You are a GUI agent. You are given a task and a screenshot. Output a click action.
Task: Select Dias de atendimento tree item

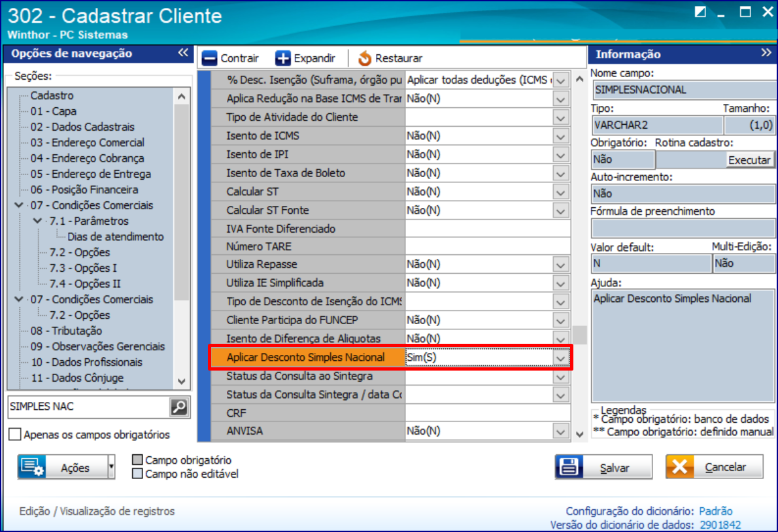coord(116,237)
